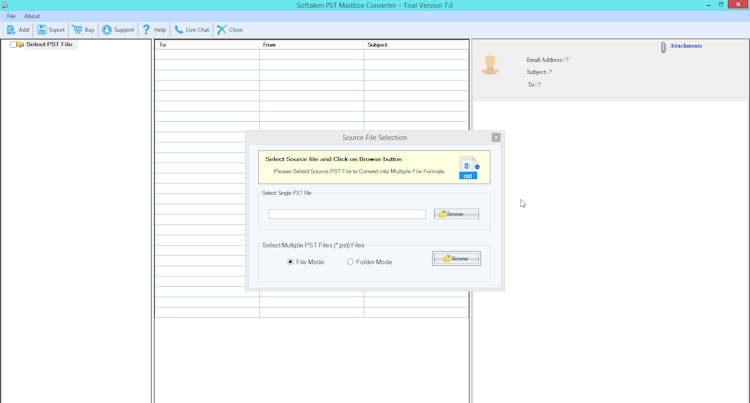Screen dimensions: 750x403
Task: Open the File menu
Action: [11, 16]
